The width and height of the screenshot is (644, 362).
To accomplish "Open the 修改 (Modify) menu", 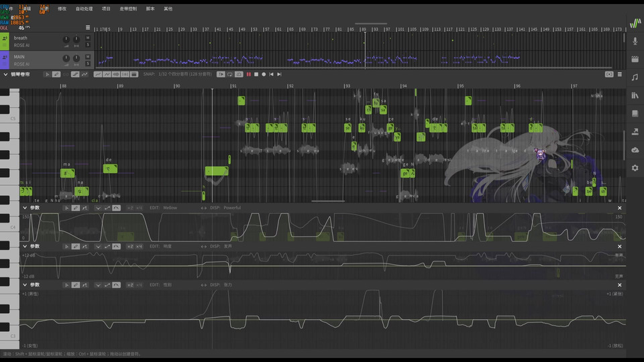I will pos(62,9).
